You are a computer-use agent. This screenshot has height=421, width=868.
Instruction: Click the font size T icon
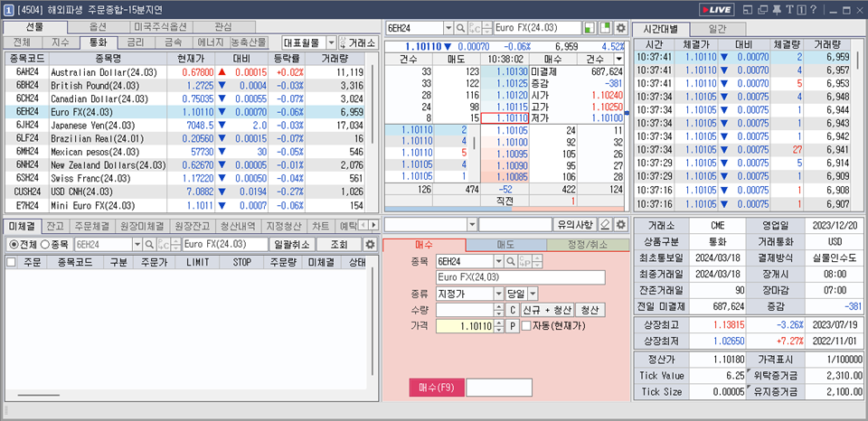pos(788,9)
